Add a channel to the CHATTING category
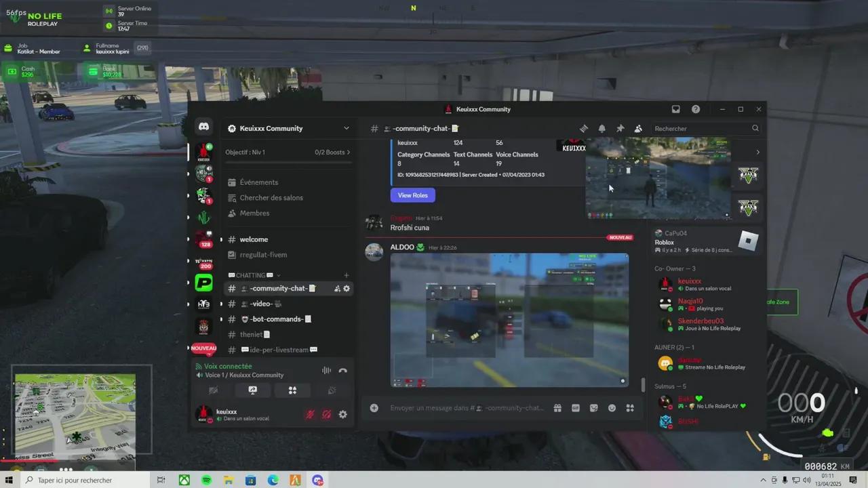868x488 pixels. coord(347,275)
